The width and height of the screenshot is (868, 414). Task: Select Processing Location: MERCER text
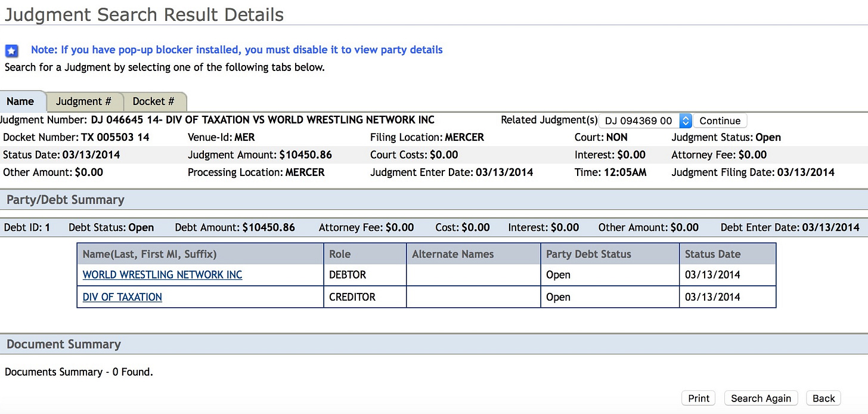pos(256,172)
